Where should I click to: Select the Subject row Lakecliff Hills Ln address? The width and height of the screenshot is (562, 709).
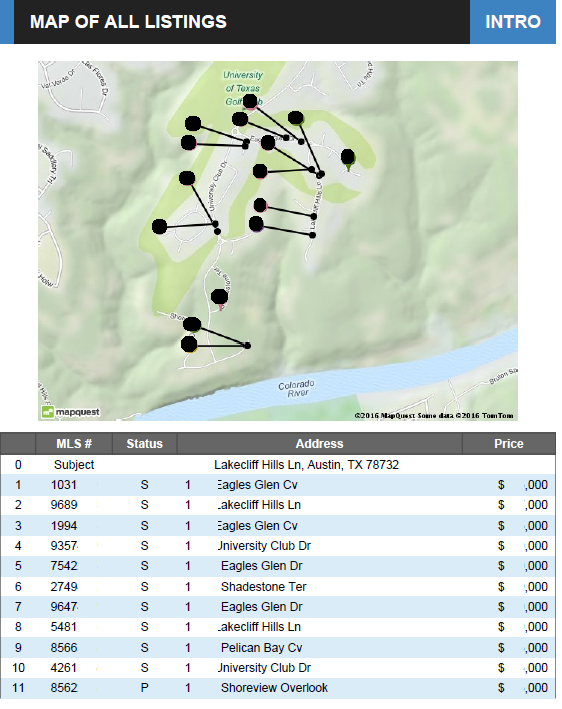click(306, 465)
